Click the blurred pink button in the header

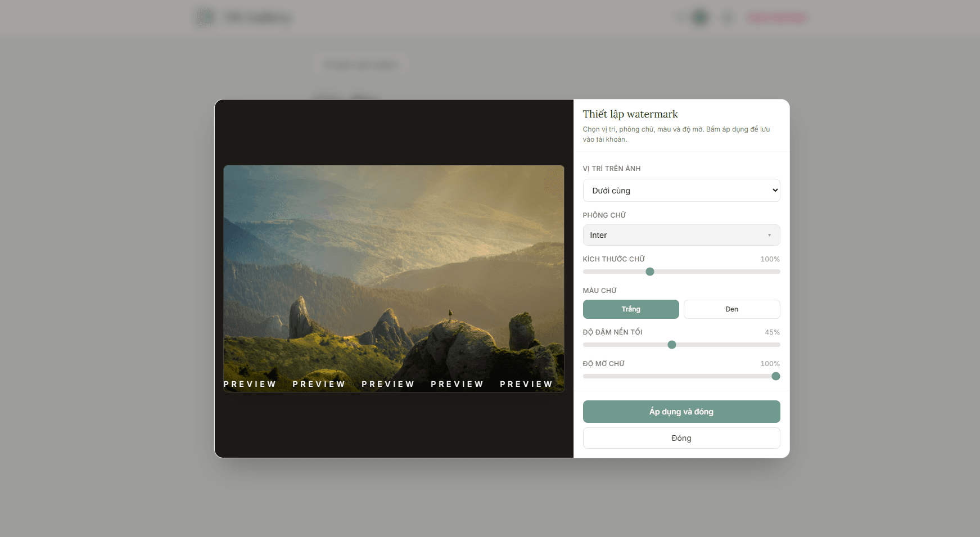tap(778, 18)
